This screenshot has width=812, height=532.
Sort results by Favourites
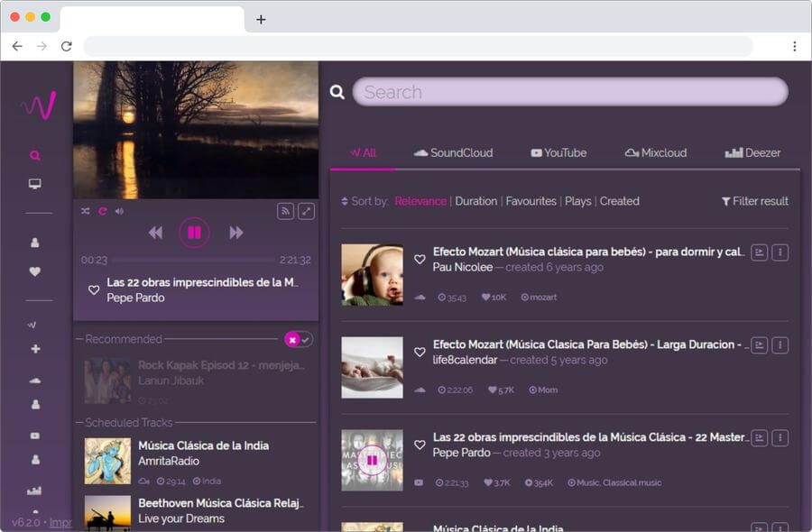click(531, 201)
